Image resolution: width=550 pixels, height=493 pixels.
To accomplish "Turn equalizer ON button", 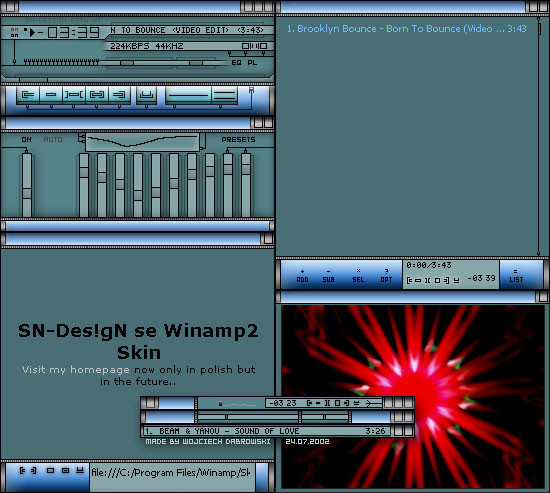I will click(26, 140).
